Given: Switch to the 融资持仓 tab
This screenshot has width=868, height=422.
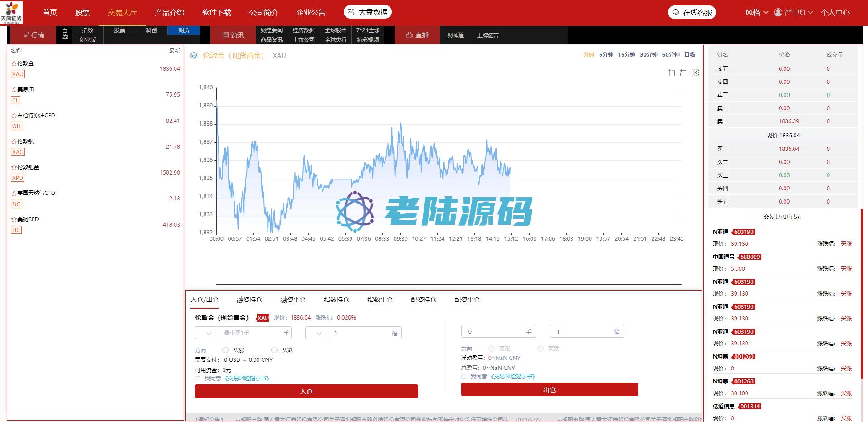Looking at the screenshot, I should (249, 300).
